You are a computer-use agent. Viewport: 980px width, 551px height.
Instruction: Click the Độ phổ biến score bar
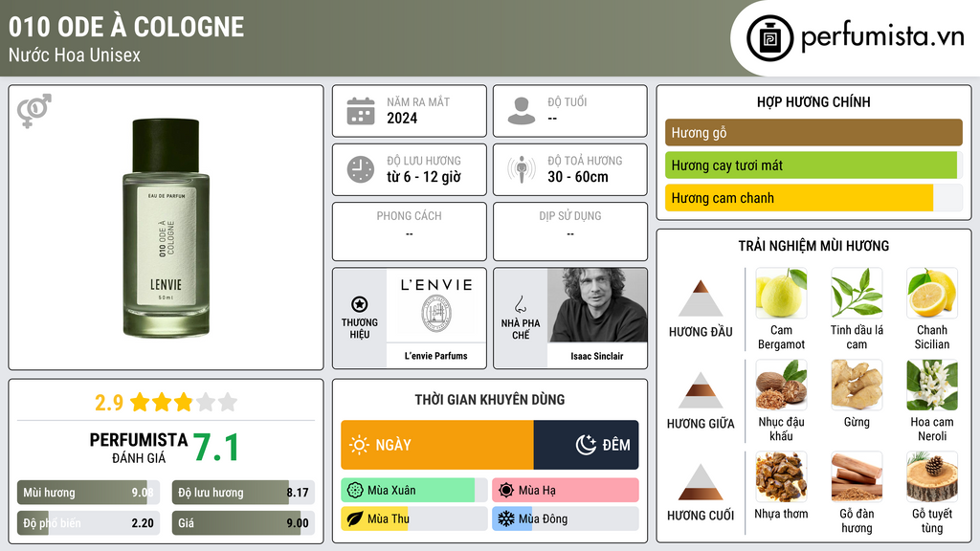[88, 523]
